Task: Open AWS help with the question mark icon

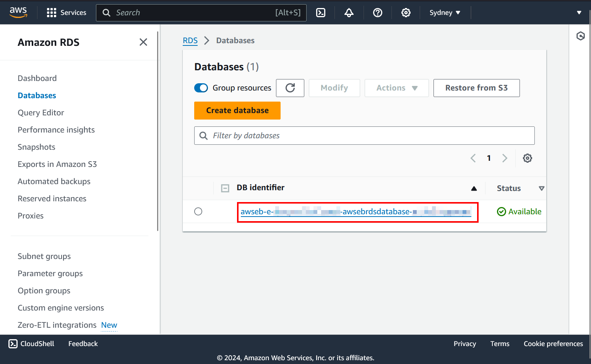Action: 377,12
